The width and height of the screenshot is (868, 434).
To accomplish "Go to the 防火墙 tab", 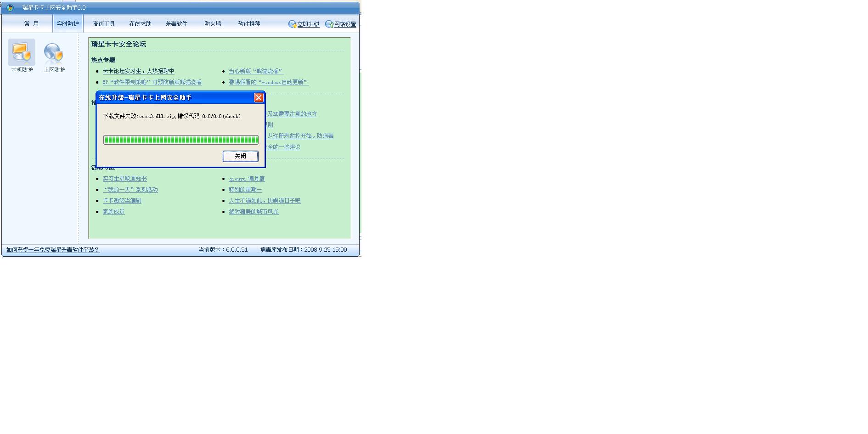I will (x=213, y=24).
